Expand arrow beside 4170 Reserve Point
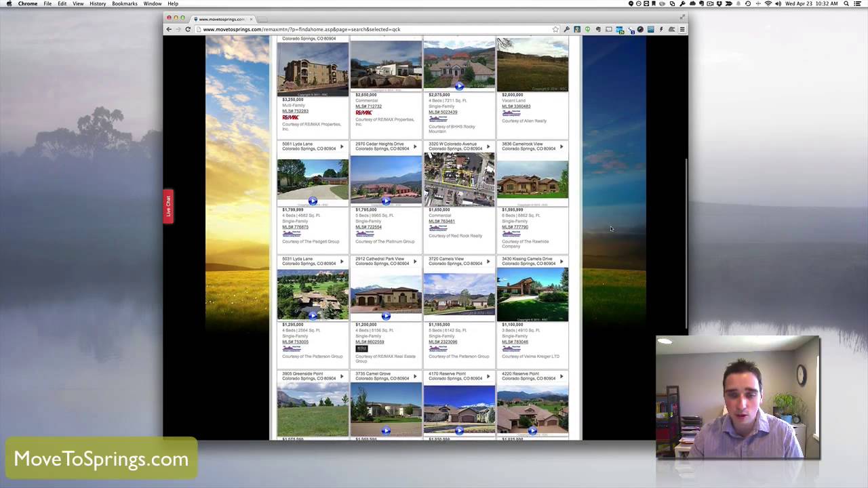This screenshot has height=488, width=868. click(488, 375)
